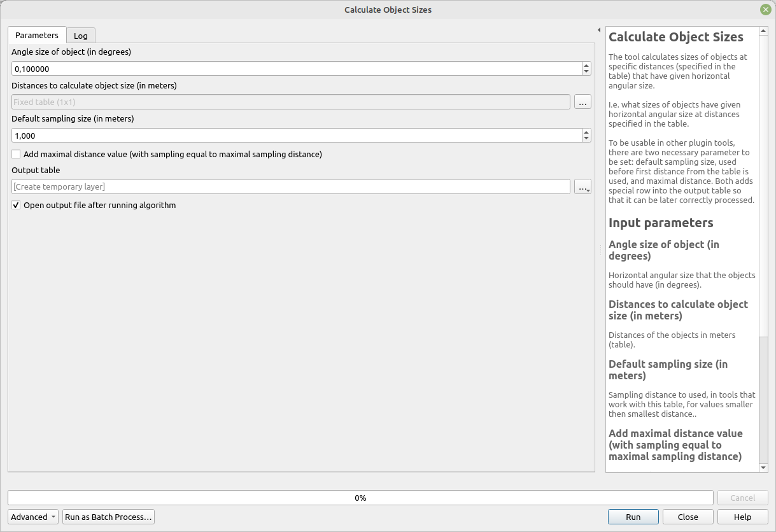Browse for an output table file destination

582,186
